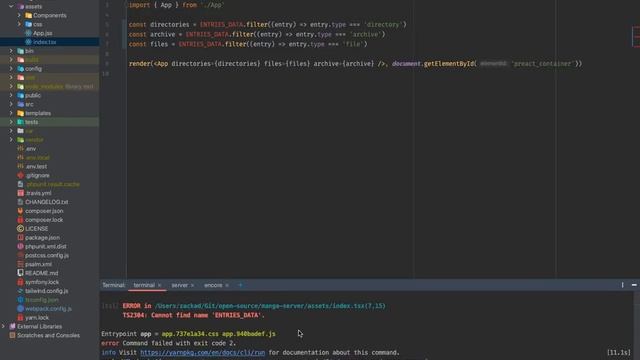This screenshot has width=640, height=360.
Task: Expand the Components folder
Action: pos(19,16)
